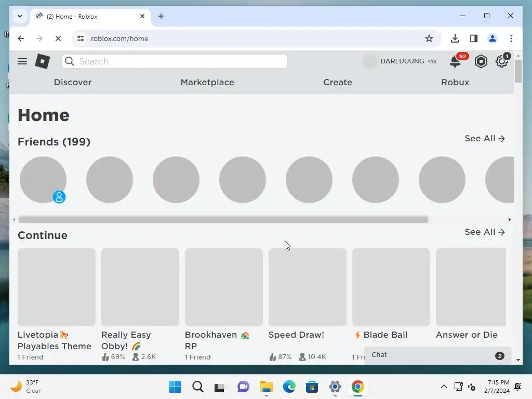This screenshot has height=399, width=532.
Task: Open the Discover tab
Action: pyautogui.click(x=73, y=83)
